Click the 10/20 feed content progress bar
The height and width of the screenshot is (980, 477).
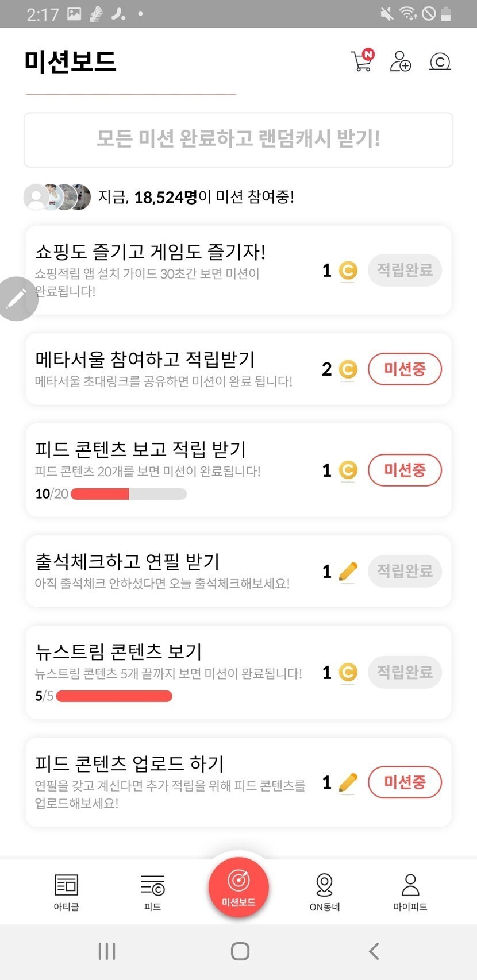pos(128,494)
